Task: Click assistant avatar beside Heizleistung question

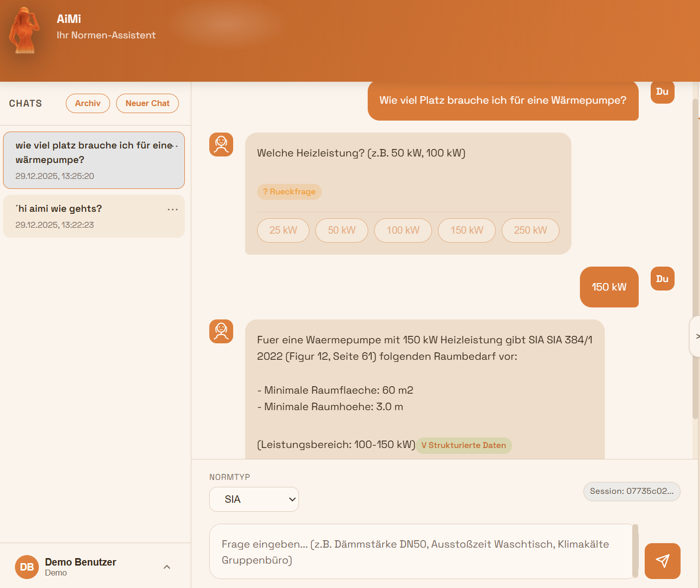Action: click(221, 145)
